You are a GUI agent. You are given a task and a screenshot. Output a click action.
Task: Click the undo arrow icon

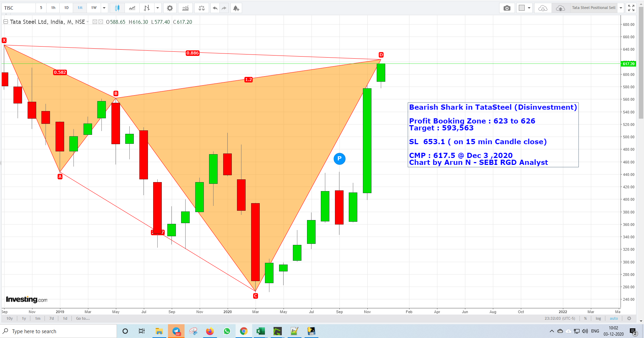click(x=215, y=8)
